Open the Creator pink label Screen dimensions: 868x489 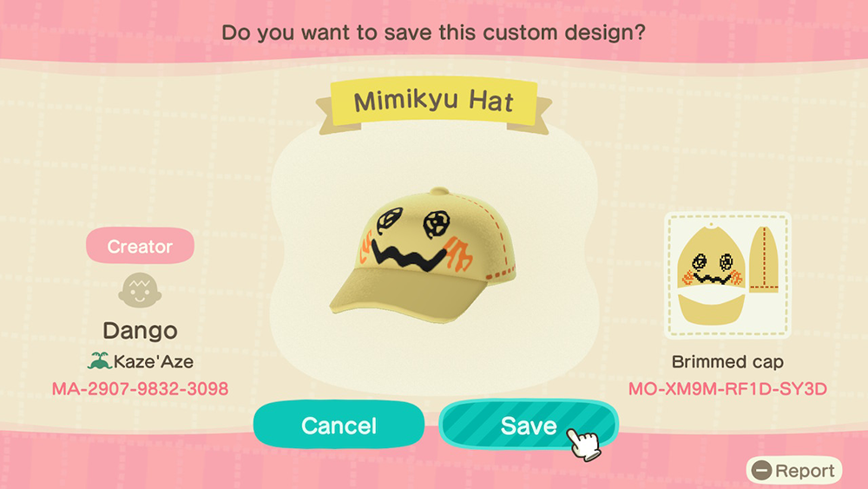tap(140, 246)
